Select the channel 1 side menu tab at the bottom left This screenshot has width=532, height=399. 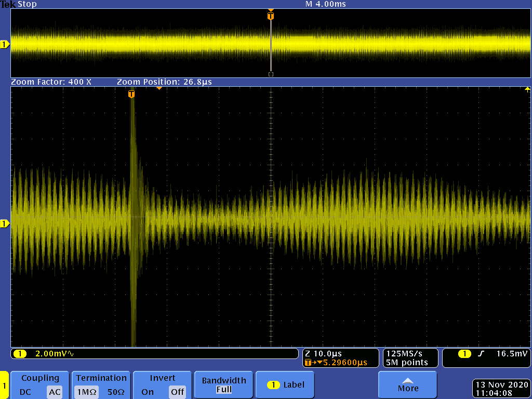pos(4,385)
